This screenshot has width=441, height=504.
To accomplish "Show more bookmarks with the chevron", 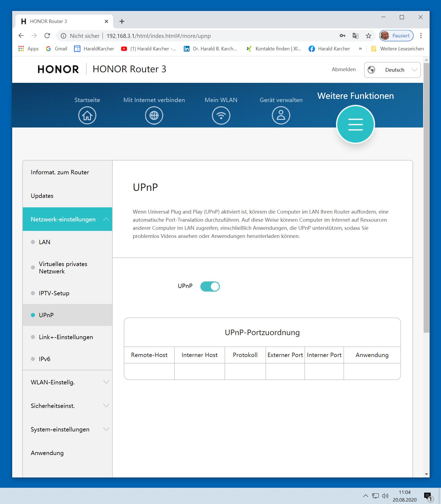I will point(360,49).
